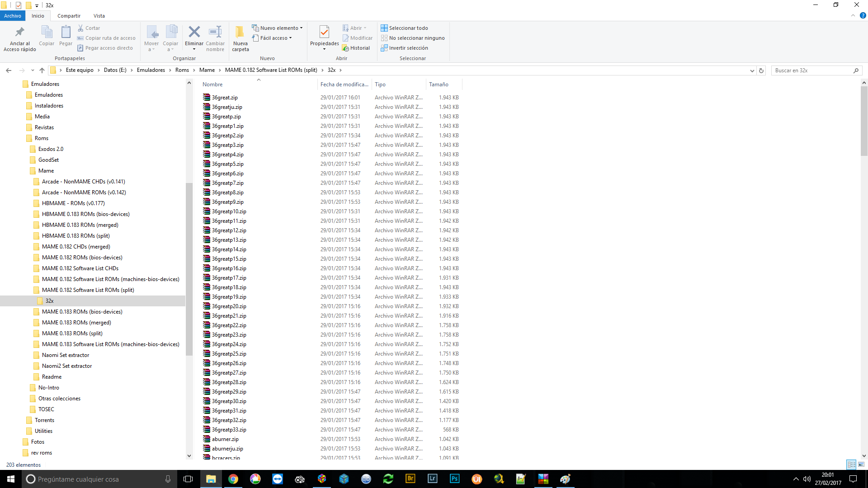868x488 pixels.
Task: Switch to details view layout icon
Action: [x=851, y=465]
